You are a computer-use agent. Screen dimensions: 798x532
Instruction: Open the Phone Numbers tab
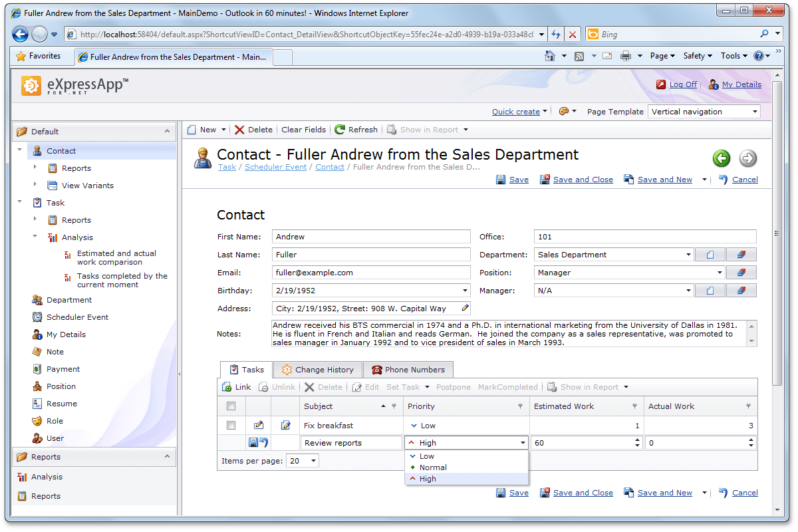[x=408, y=370]
